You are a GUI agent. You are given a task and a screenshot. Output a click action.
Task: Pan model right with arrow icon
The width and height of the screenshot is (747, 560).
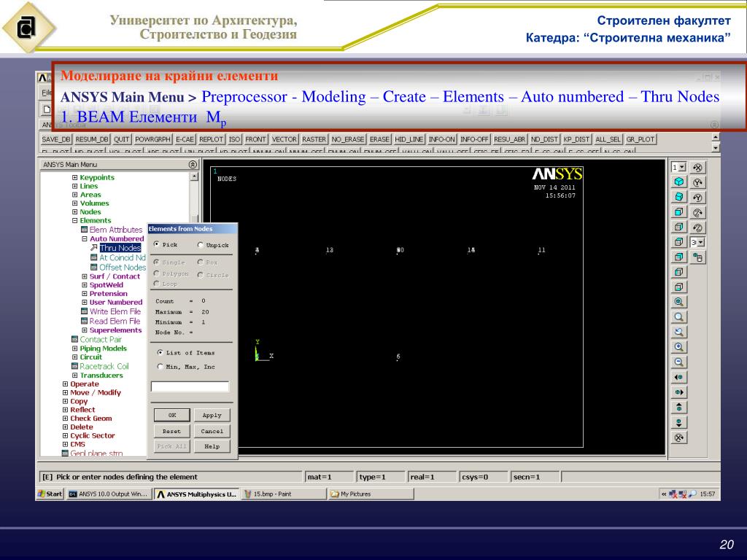coord(679,392)
